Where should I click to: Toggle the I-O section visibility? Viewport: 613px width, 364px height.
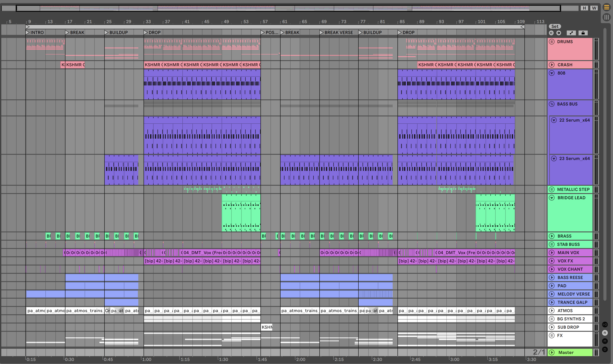(605, 325)
